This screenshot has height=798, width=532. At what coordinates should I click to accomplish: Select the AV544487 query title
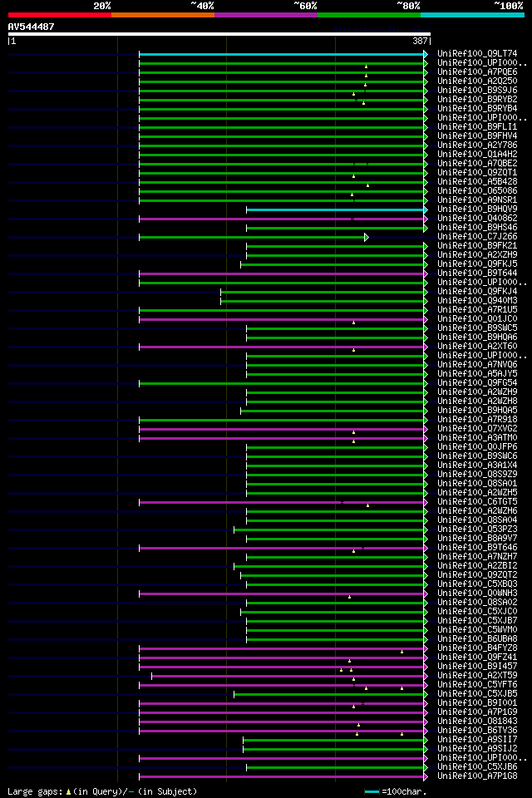point(31,27)
